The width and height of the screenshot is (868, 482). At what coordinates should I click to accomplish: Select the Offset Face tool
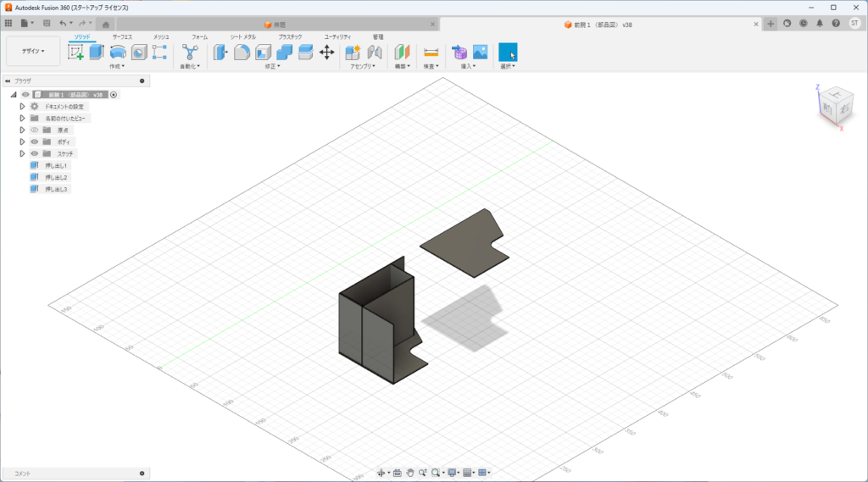click(305, 52)
